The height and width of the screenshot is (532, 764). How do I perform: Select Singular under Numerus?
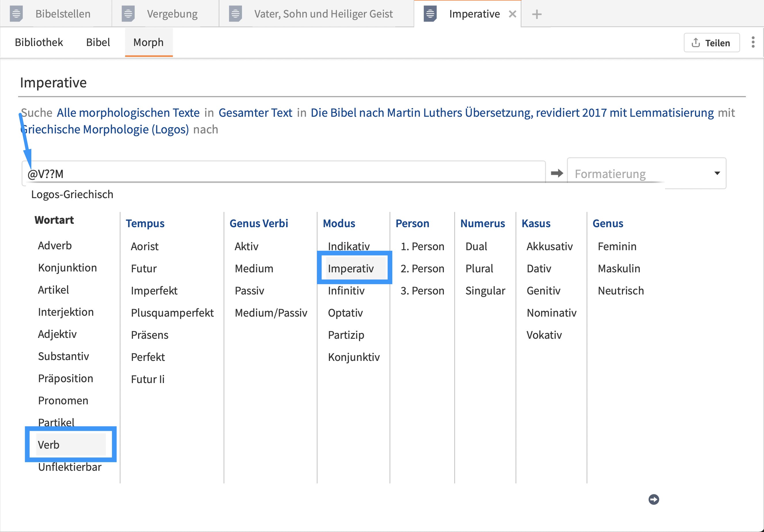click(486, 290)
